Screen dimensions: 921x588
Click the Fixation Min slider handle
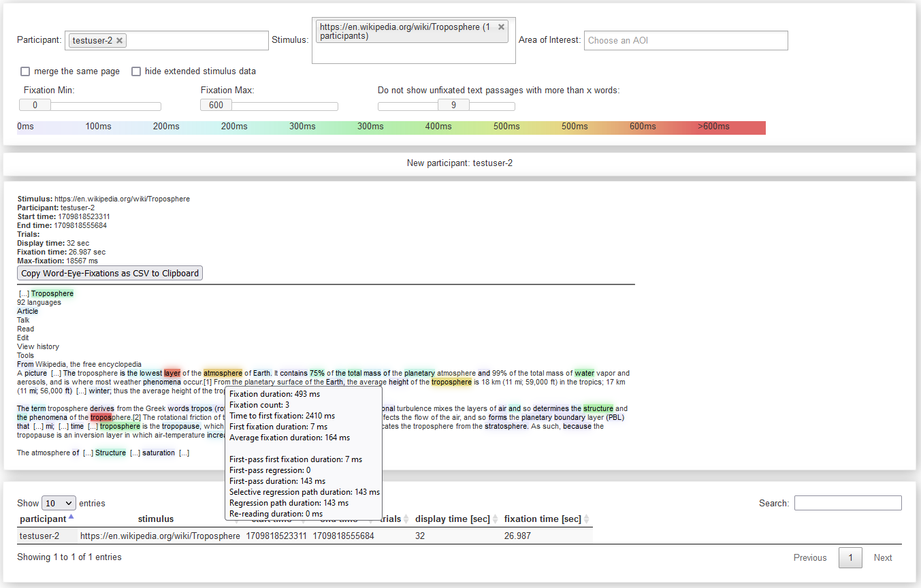pyautogui.click(x=35, y=105)
